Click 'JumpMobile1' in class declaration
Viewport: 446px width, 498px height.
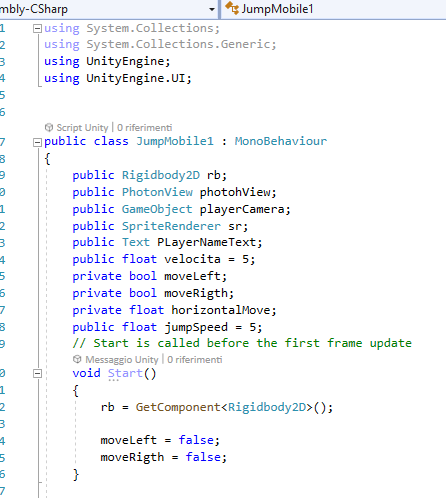pos(175,141)
